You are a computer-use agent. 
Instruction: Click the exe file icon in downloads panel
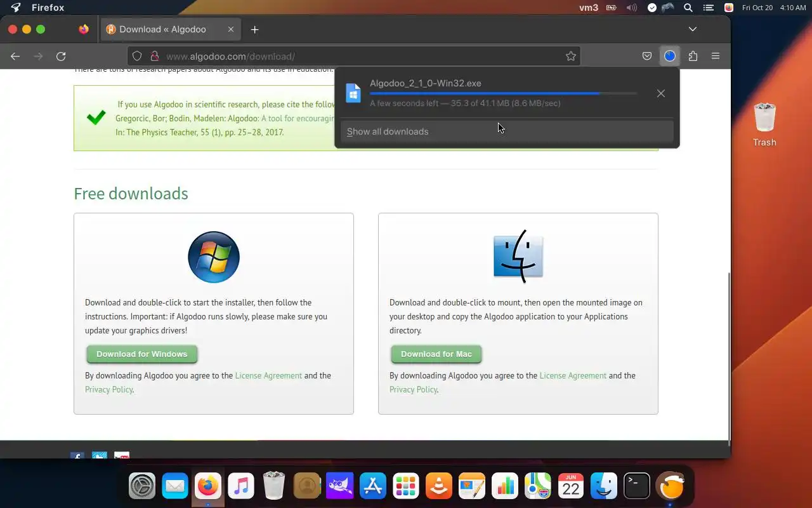[x=353, y=93]
